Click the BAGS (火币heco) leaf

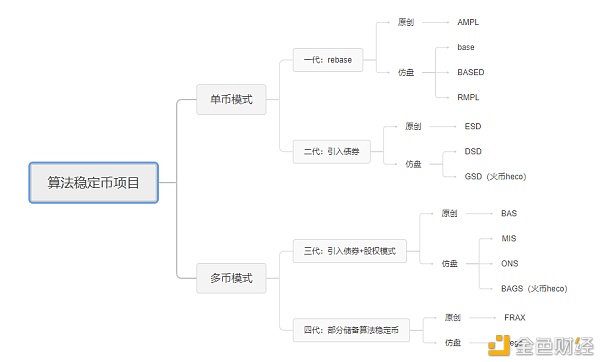pos(534,289)
